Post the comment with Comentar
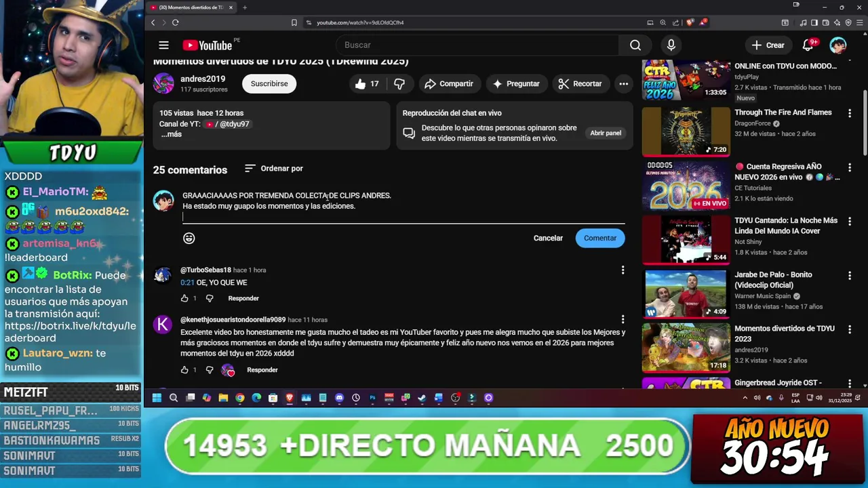The height and width of the screenshot is (488, 868). point(600,238)
